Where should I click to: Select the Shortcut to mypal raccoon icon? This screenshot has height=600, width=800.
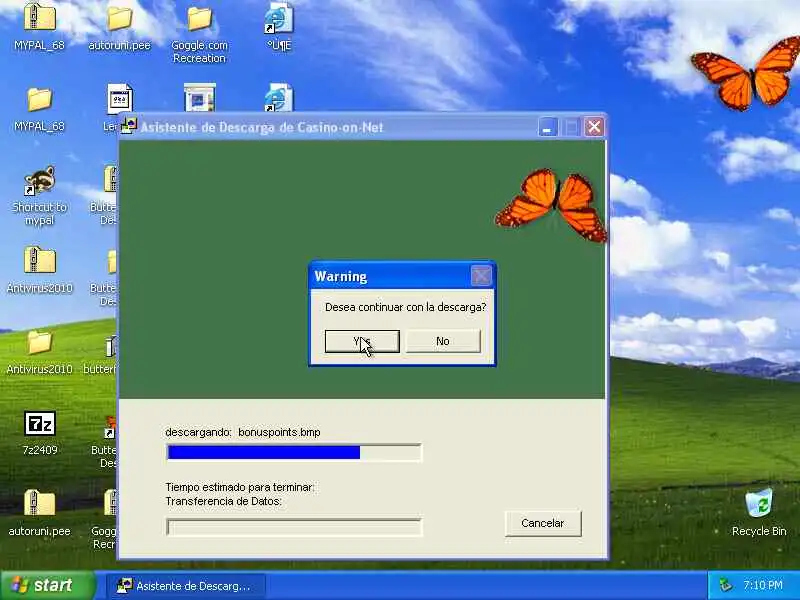39,180
